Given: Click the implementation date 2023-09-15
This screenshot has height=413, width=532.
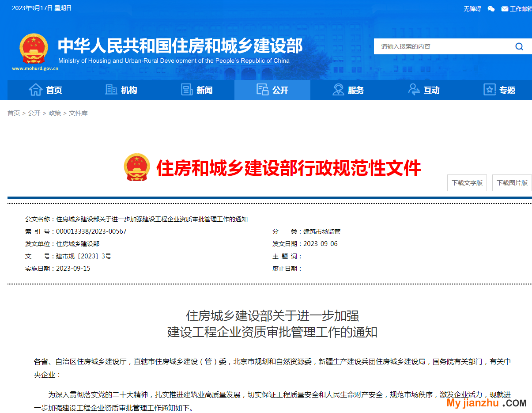Looking at the screenshot, I should tap(73, 269).
